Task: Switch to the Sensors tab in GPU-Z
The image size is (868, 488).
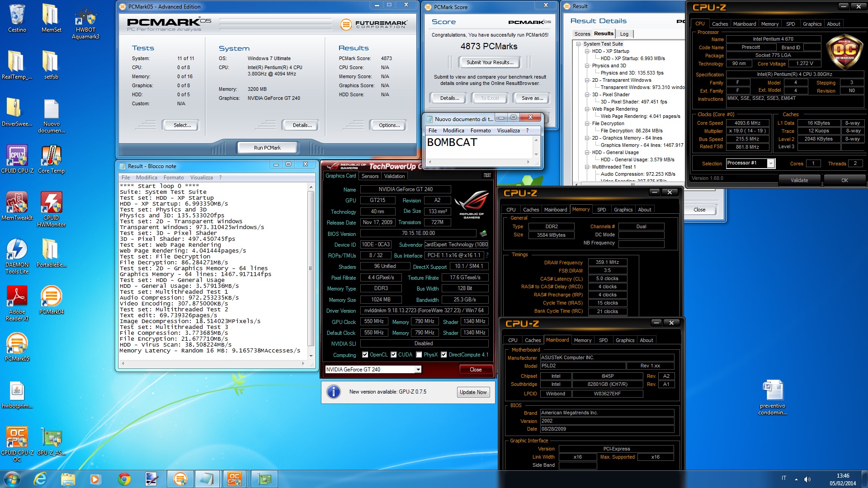Action: point(370,176)
